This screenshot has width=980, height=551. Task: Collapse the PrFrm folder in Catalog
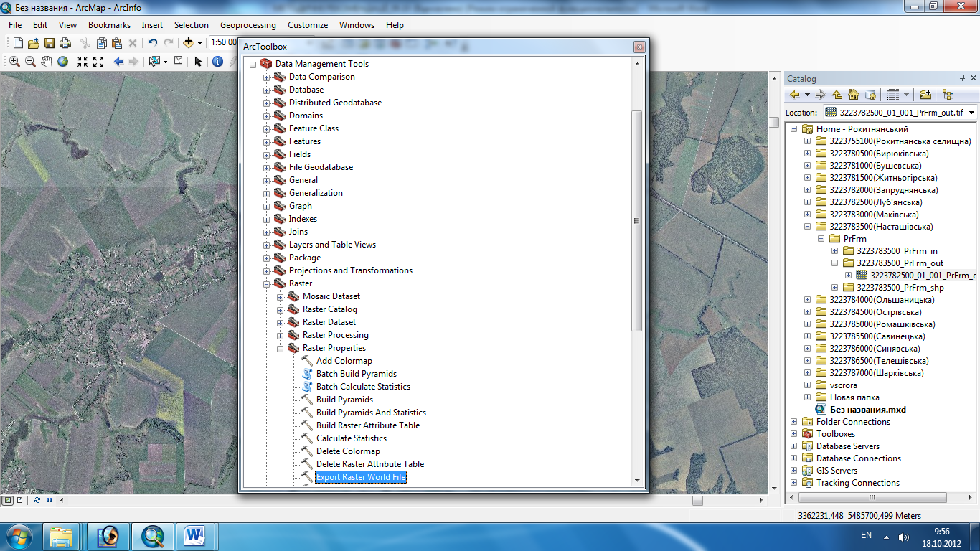pos(821,239)
